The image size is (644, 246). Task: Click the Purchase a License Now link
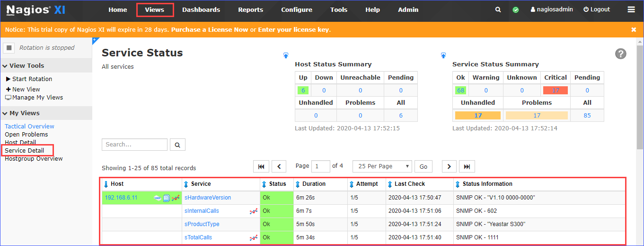tap(210, 29)
